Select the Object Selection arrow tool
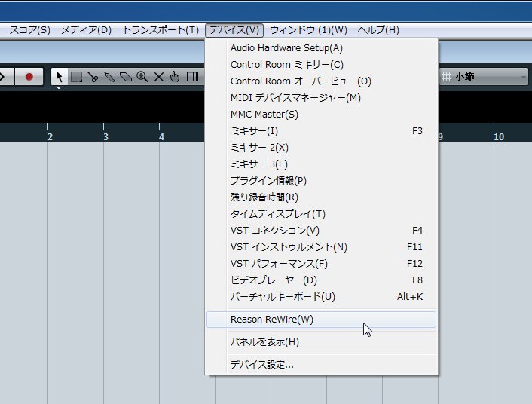This screenshot has height=404, width=532. click(59, 77)
